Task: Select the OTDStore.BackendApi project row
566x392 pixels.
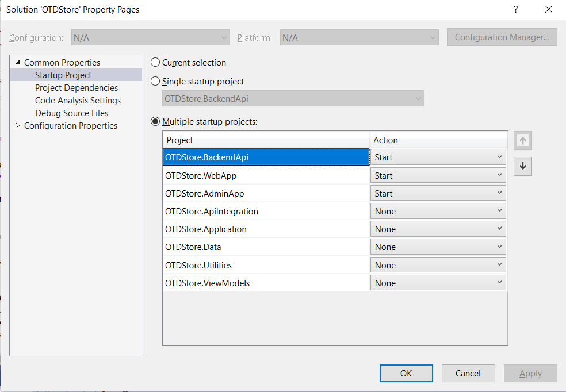Action: click(266, 157)
